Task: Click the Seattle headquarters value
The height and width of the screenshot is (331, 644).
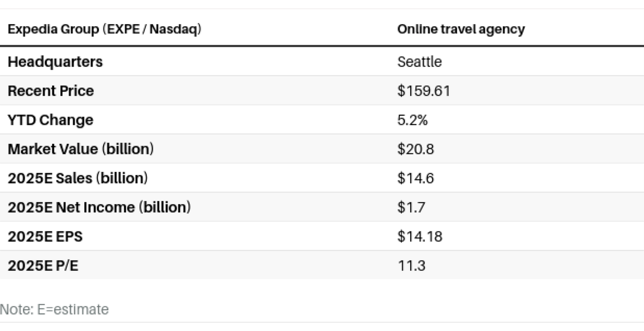Action: click(419, 62)
